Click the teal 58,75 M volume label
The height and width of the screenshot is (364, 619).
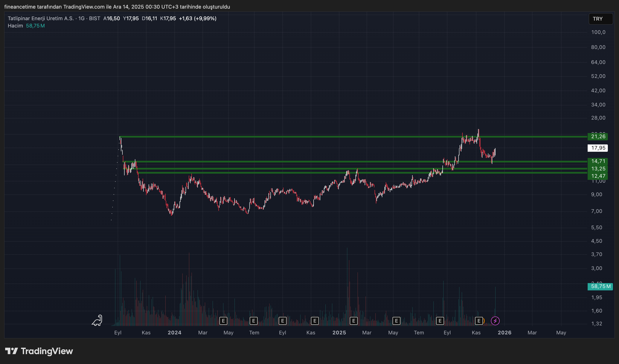600,287
